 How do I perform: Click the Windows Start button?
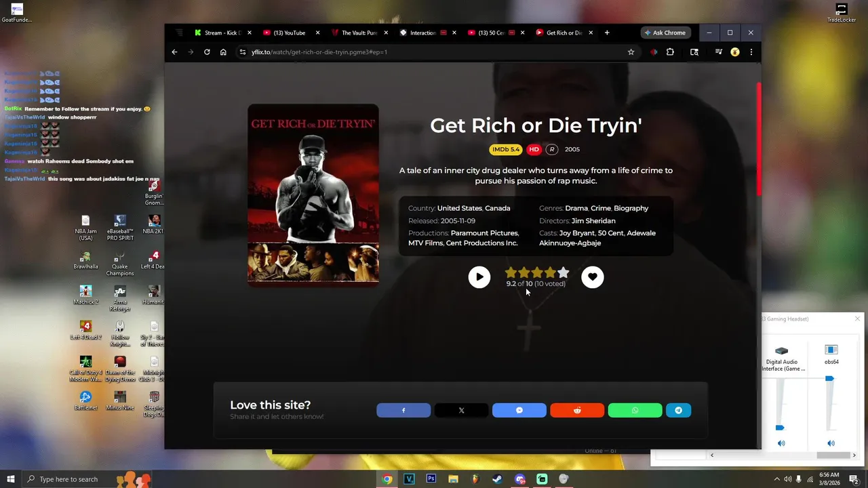point(11,479)
